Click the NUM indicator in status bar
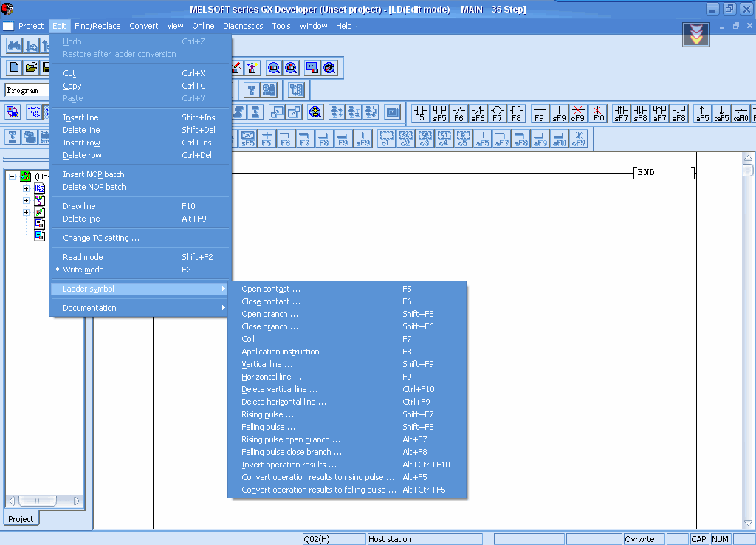The width and height of the screenshot is (756, 545). tap(720, 539)
